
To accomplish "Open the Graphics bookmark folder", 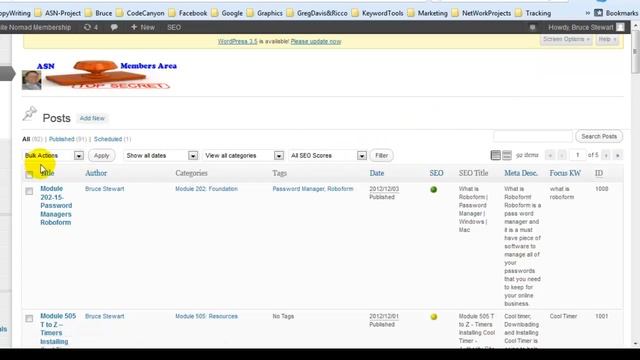I will (264, 13).
